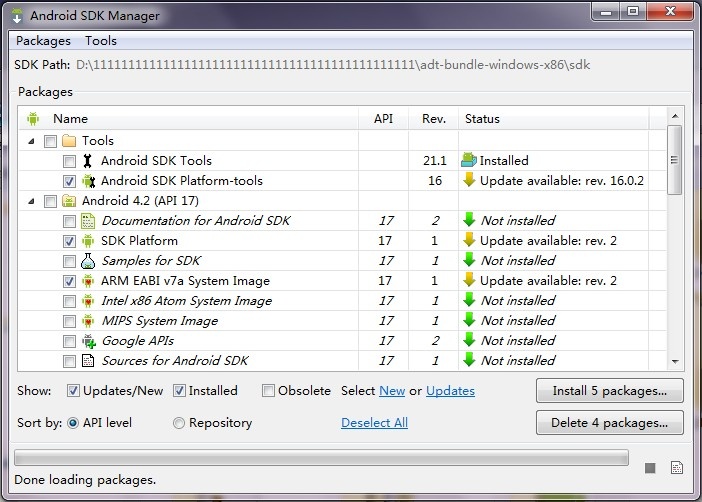Uncheck the Android SDK Platform-tools checkbox
The height and width of the screenshot is (502, 702).
click(x=69, y=181)
